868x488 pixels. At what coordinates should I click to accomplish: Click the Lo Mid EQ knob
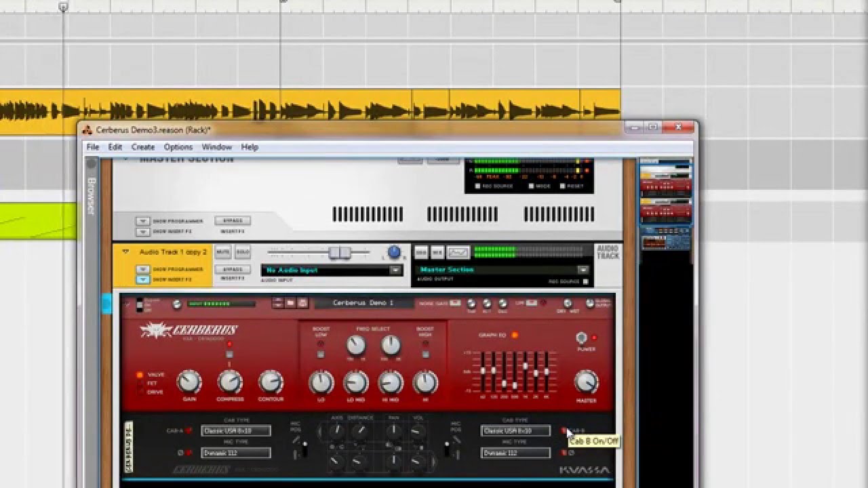point(356,383)
